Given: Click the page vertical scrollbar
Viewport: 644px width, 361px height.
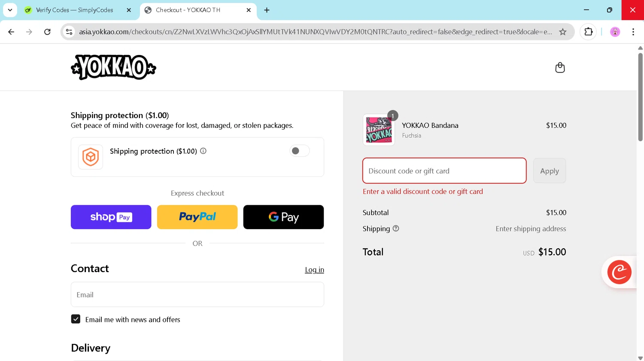Looking at the screenshot, I should pyautogui.click(x=640, y=97).
